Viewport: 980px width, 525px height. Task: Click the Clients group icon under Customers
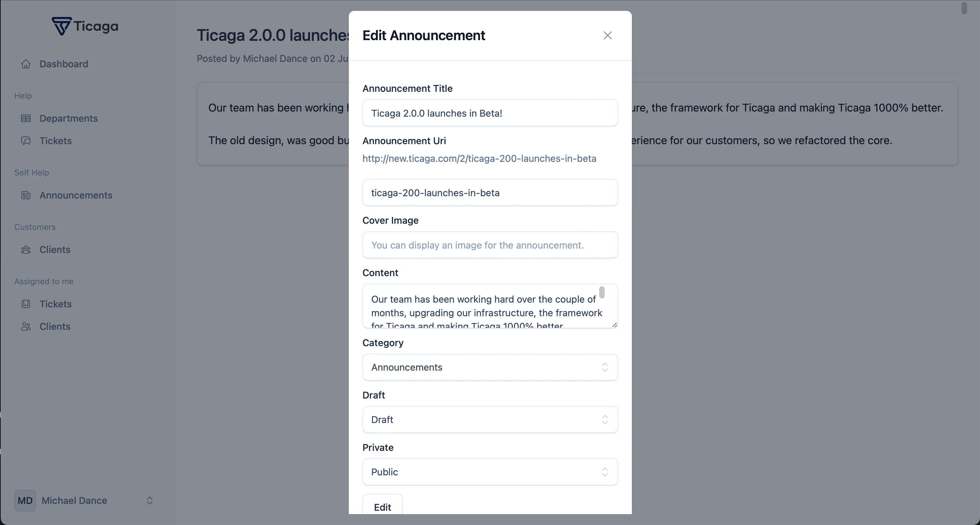(26, 249)
